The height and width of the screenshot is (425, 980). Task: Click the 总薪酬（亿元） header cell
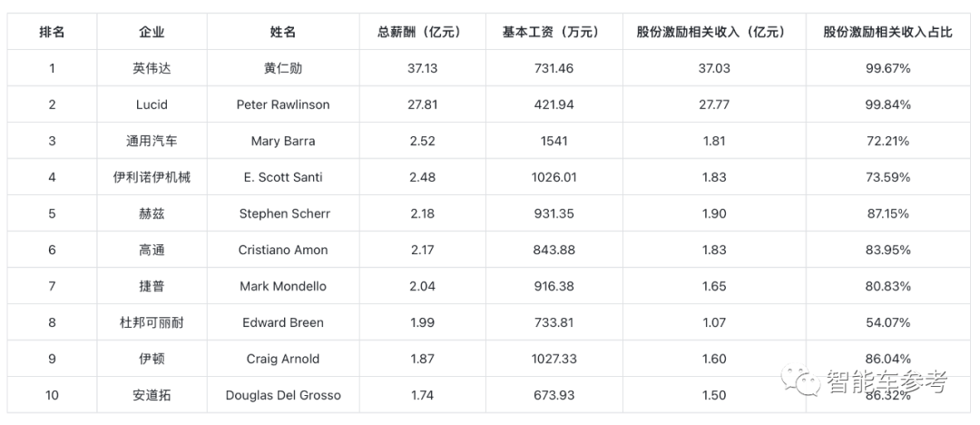pos(423,32)
